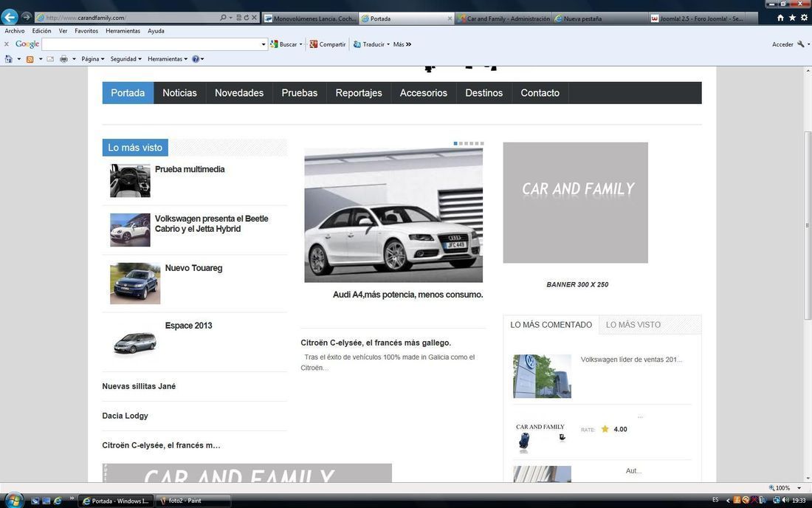This screenshot has height=508, width=812.
Task: Click the first slideshow pagination dot
Action: pyautogui.click(x=455, y=143)
